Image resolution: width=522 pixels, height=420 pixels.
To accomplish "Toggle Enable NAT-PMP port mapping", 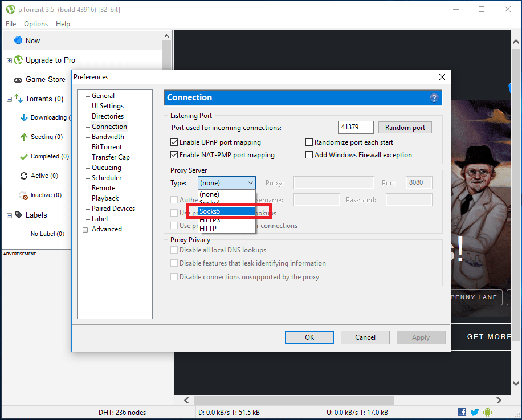I will pyautogui.click(x=174, y=155).
